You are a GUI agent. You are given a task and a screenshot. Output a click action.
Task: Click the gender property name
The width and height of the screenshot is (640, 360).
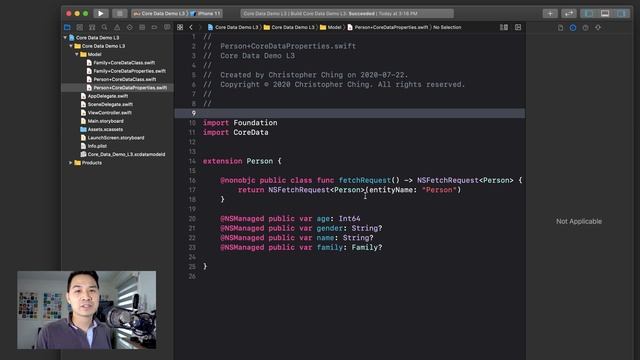click(329, 229)
